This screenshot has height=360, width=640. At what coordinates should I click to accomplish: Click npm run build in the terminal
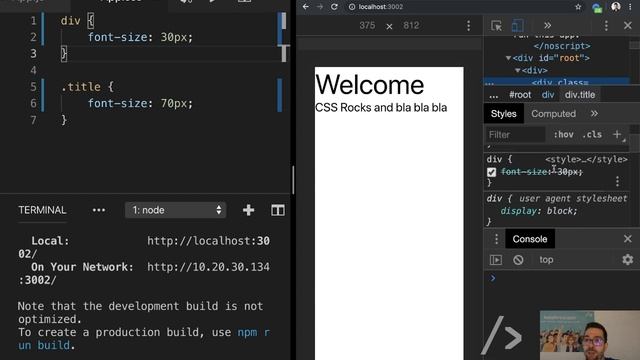tap(143, 339)
